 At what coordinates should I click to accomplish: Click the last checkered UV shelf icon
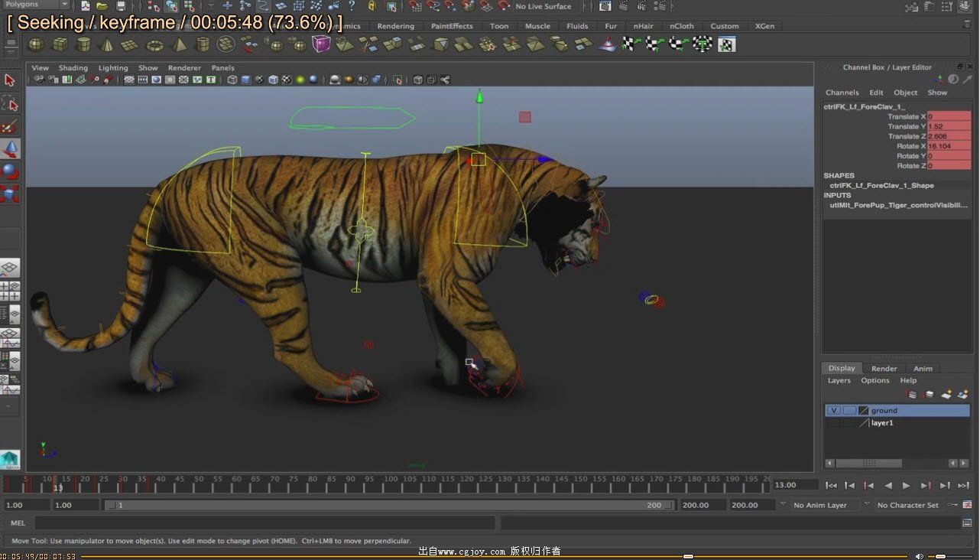726,44
